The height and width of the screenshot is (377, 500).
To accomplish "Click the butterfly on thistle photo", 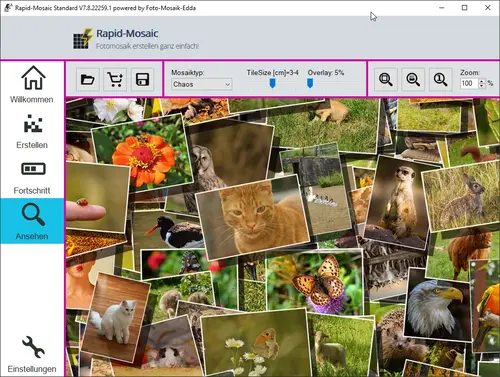I will point(315,283).
